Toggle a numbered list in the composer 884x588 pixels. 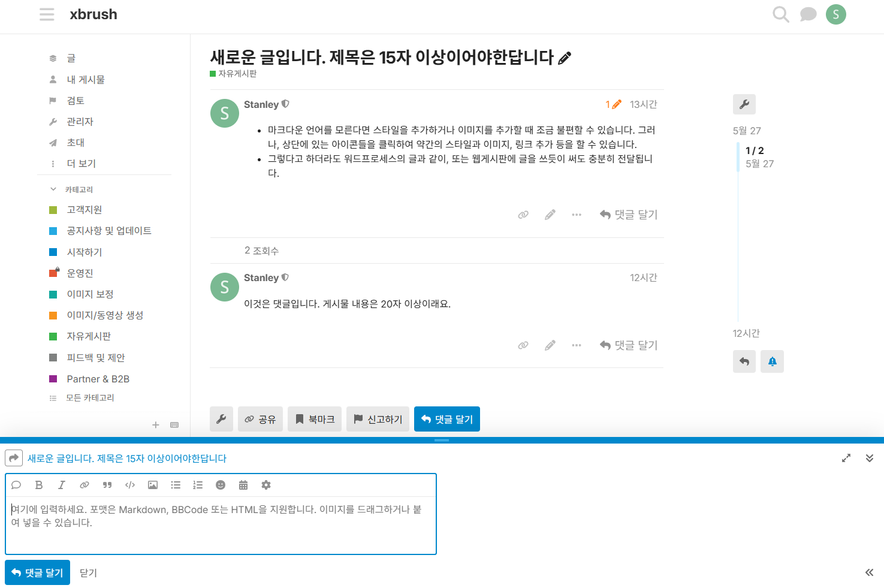tap(198, 485)
